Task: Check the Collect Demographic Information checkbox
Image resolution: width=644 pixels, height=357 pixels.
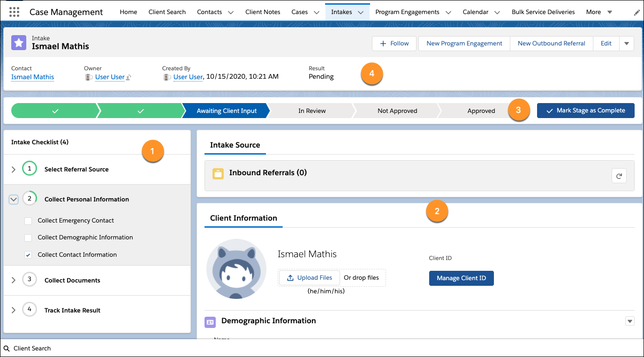Action: [x=28, y=238]
